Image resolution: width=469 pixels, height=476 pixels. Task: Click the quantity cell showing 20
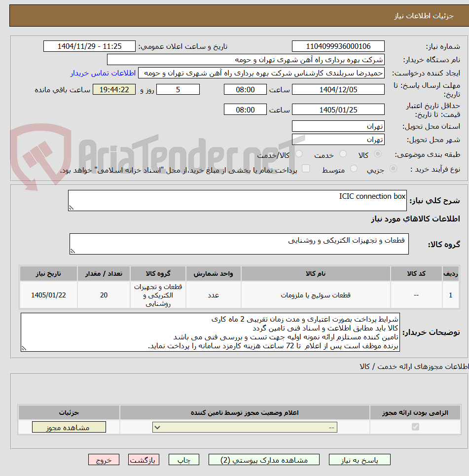[x=104, y=295]
